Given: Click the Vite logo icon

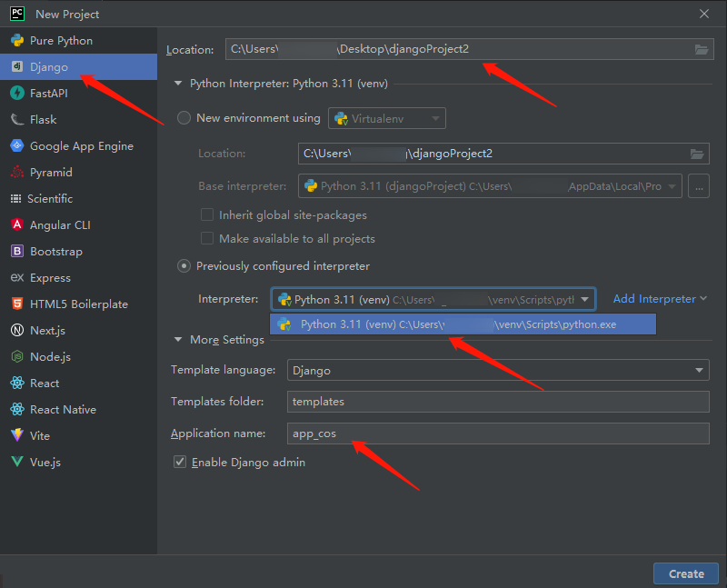Looking at the screenshot, I should tap(17, 435).
